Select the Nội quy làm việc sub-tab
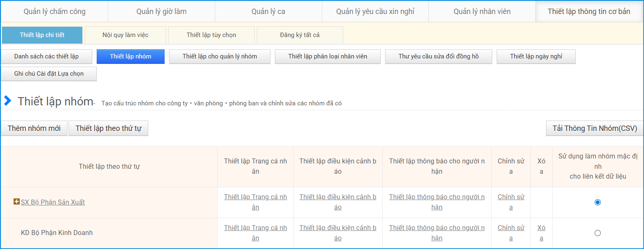The image size is (644, 249). coord(125,35)
